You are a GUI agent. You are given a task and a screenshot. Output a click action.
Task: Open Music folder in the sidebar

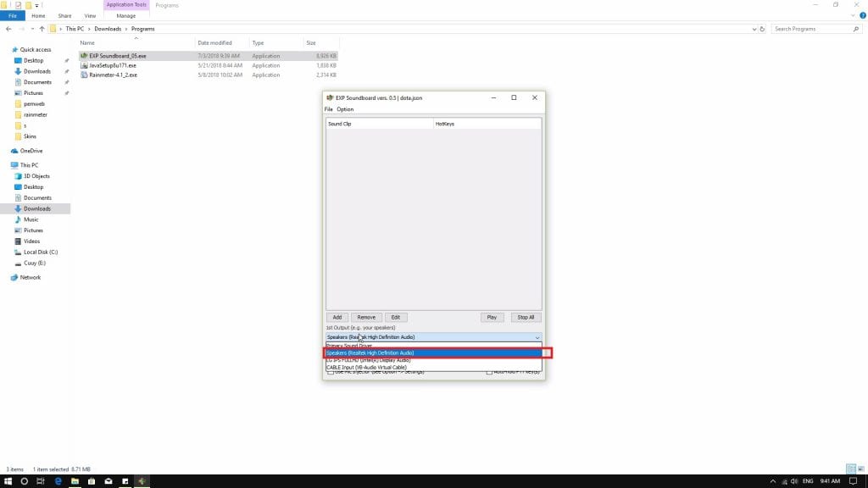click(31, 219)
